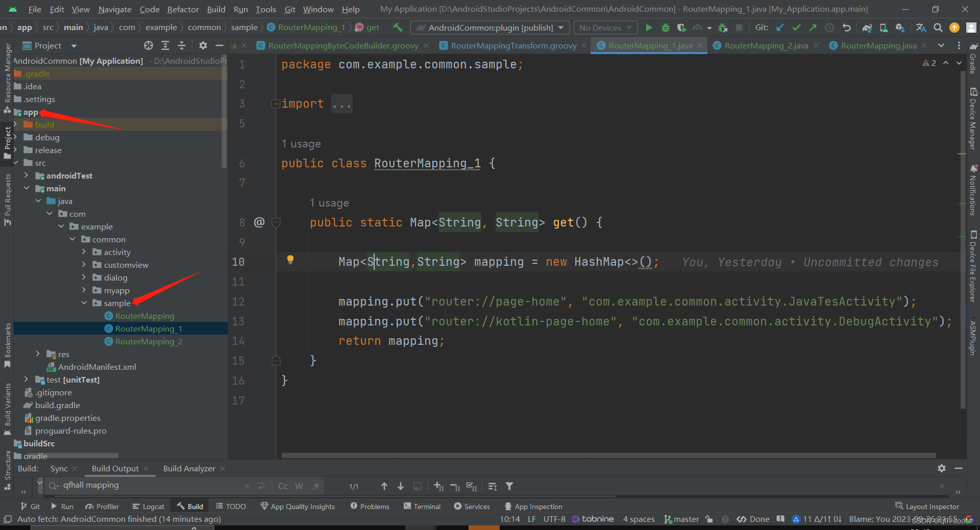Collapse the main folder
980x530 pixels.
[27, 188]
